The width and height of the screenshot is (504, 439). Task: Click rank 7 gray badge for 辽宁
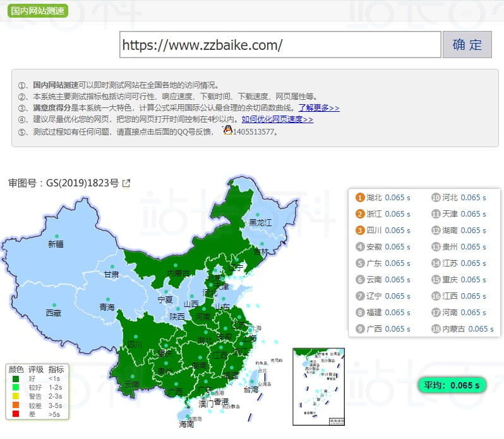pos(359,296)
